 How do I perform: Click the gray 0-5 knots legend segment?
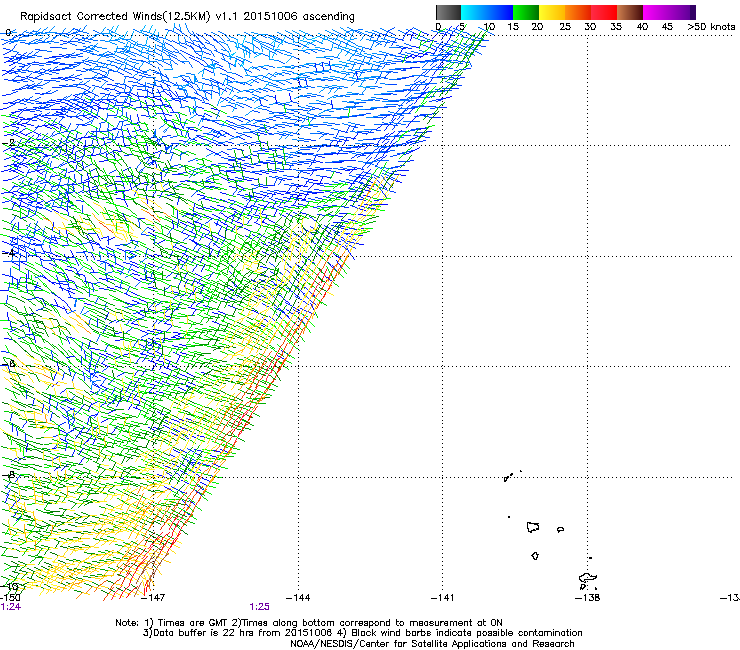click(x=448, y=12)
